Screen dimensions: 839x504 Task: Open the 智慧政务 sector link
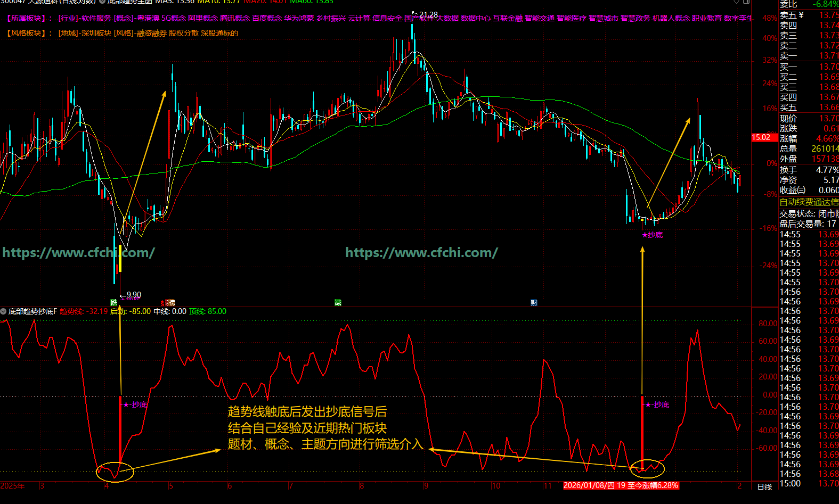click(x=636, y=18)
